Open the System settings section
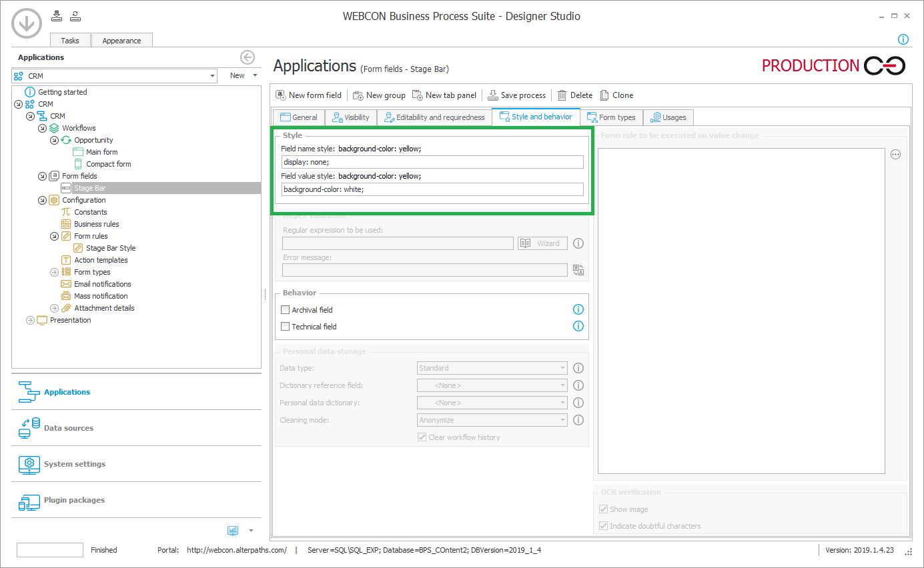The width and height of the screenshot is (924, 568). pyautogui.click(x=136, y=464)
